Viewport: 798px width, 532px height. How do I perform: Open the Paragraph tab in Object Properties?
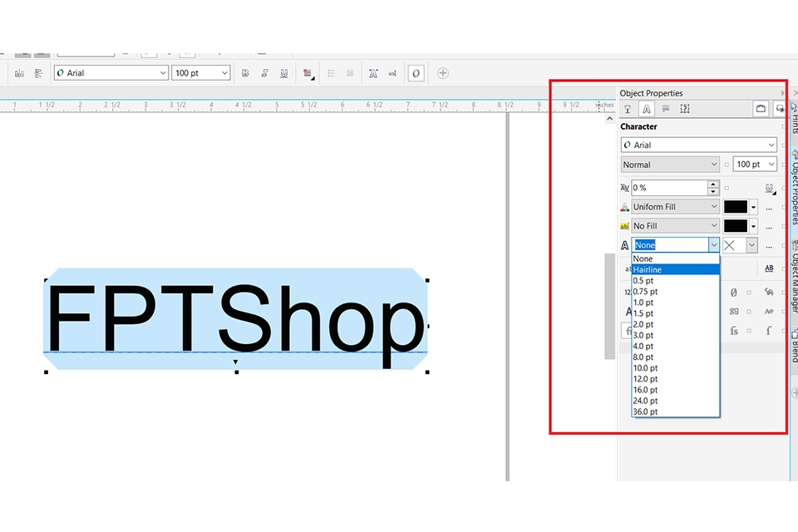(x=666, y=109)
